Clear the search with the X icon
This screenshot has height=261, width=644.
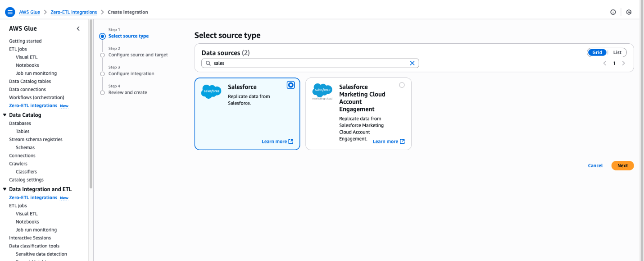pos(412,63)
